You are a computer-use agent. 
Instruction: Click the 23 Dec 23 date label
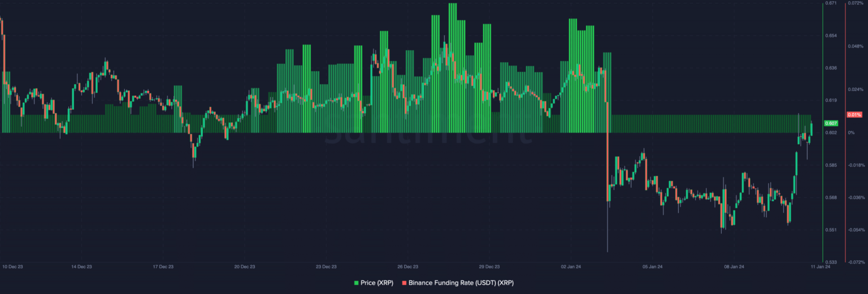point(326,266)
